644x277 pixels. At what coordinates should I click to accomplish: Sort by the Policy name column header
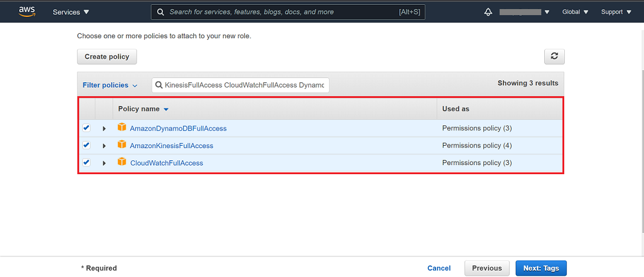click(143, 109)
